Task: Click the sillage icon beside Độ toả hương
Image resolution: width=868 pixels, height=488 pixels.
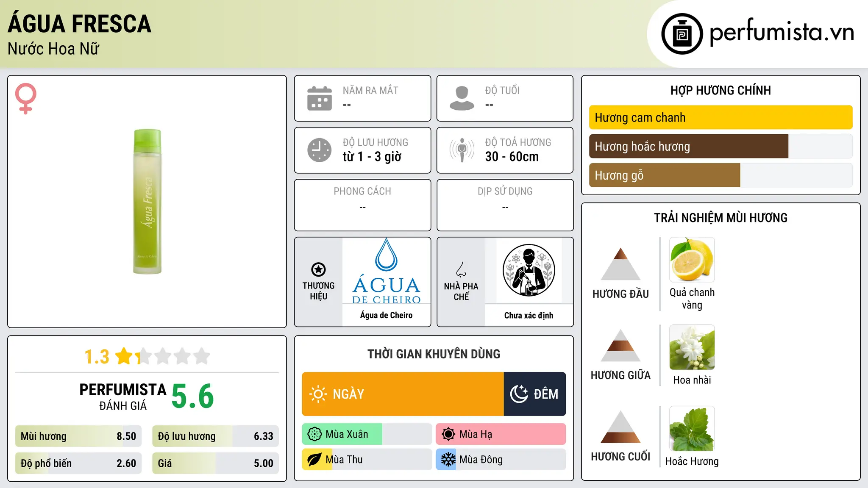Action: 462,150
